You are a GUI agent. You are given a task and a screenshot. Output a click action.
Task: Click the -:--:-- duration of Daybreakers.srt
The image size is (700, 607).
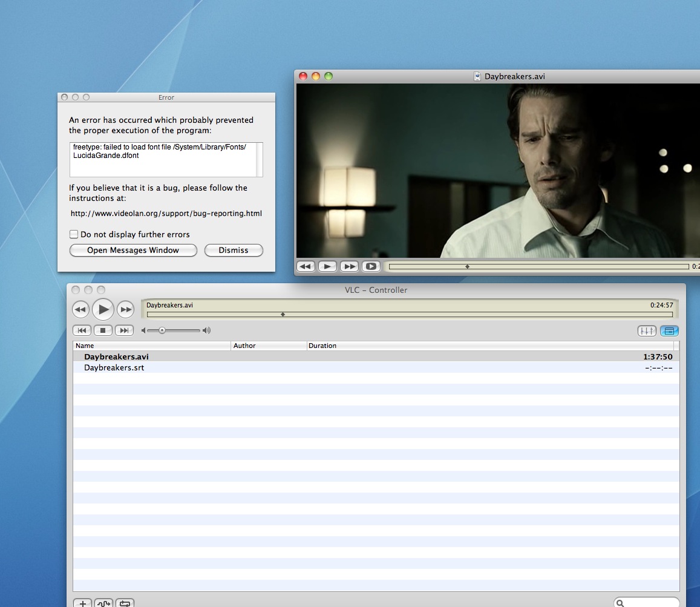[x=659, y=368]
